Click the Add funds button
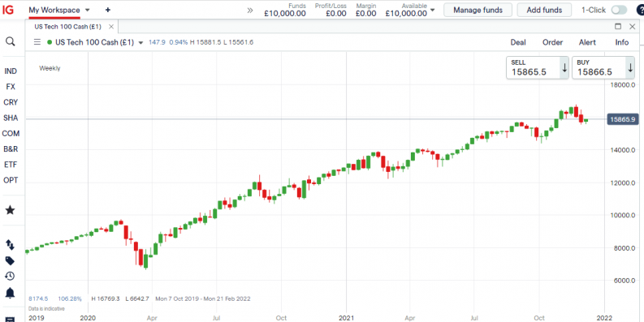The image size is (644, 322). (x=544, y=11)
